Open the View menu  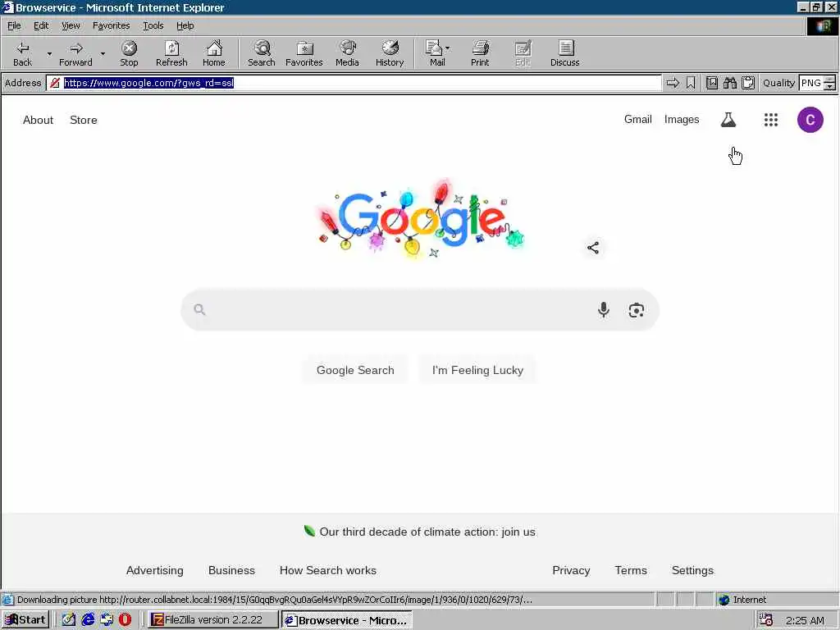[x=71, y=25]
